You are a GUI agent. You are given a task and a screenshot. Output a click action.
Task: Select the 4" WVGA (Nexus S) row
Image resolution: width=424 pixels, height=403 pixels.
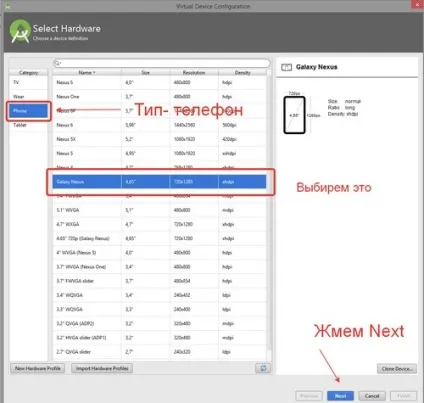(x=159, y=253)
